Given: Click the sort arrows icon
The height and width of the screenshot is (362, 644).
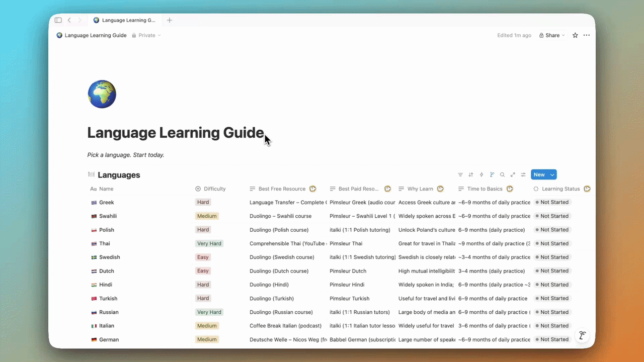Looking at the screenshot, I should pos(471,175).
